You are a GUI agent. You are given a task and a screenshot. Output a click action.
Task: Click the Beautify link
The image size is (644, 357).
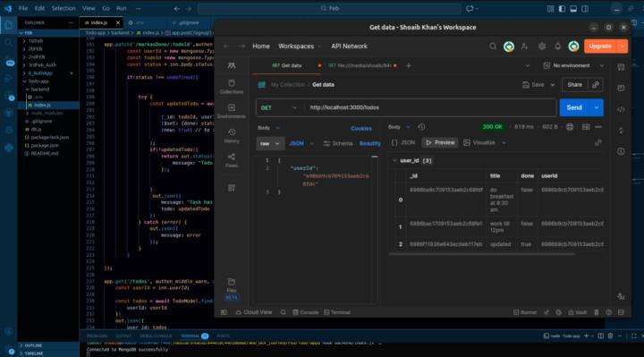click(x=369, y=143)
